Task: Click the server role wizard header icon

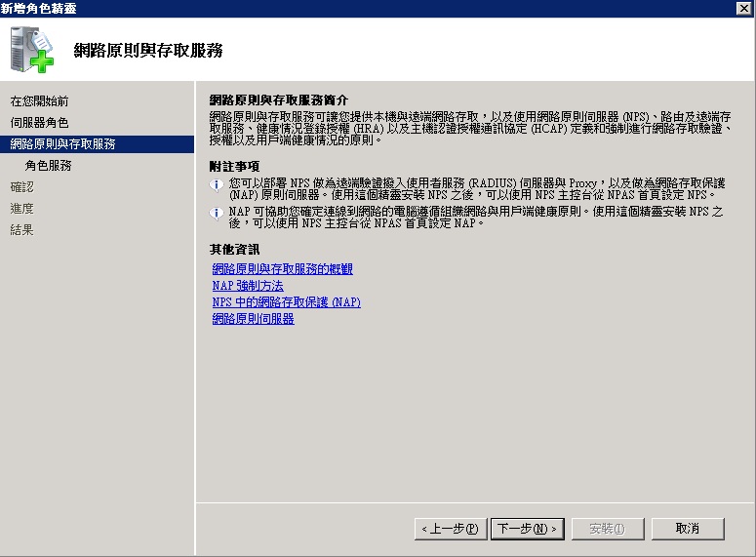Action: click(x=32, y=50)
